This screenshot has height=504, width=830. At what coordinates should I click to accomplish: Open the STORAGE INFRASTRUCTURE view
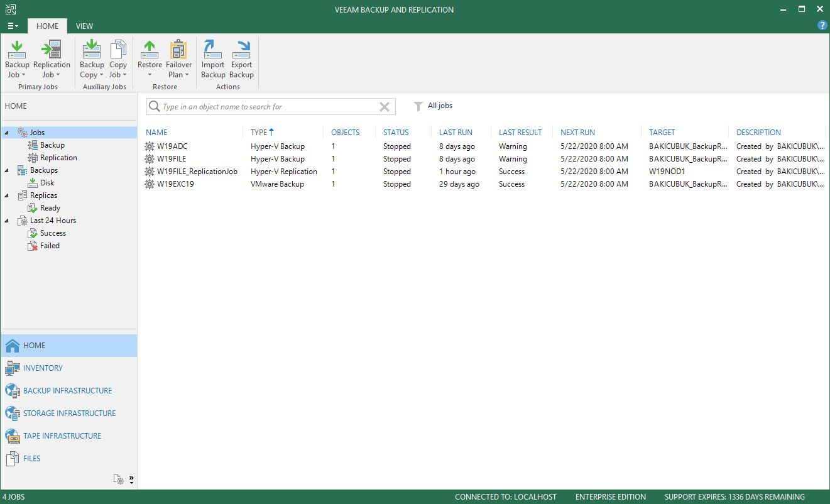click(x=69, y=414)
